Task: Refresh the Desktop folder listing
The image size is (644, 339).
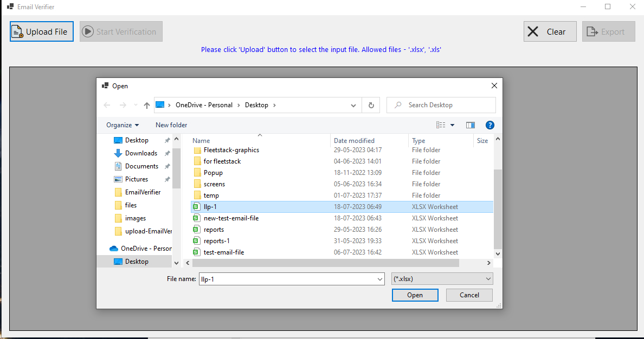Action: 371,105
